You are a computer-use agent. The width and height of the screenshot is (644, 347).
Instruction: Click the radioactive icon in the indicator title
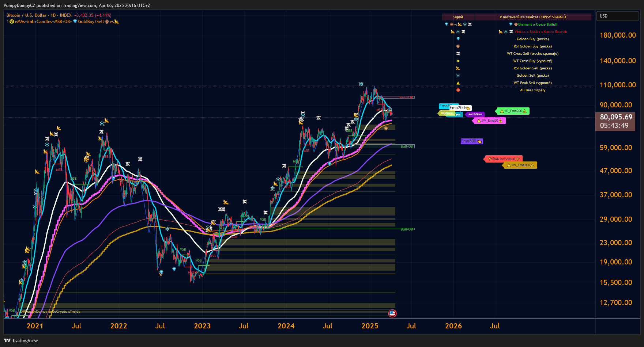point(12,22)
